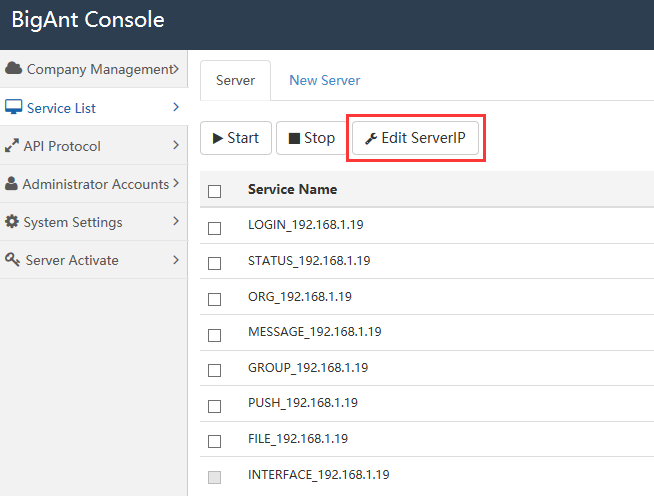Click the play triangle icon on Start
This screenshot has height=496, width=654.
click(x=218, y=138)
